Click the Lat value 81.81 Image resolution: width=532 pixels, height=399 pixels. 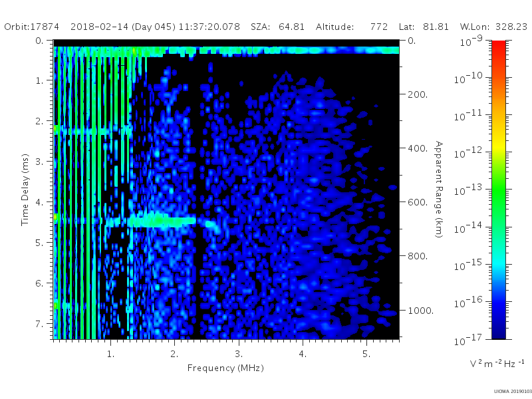click(436, 27)
